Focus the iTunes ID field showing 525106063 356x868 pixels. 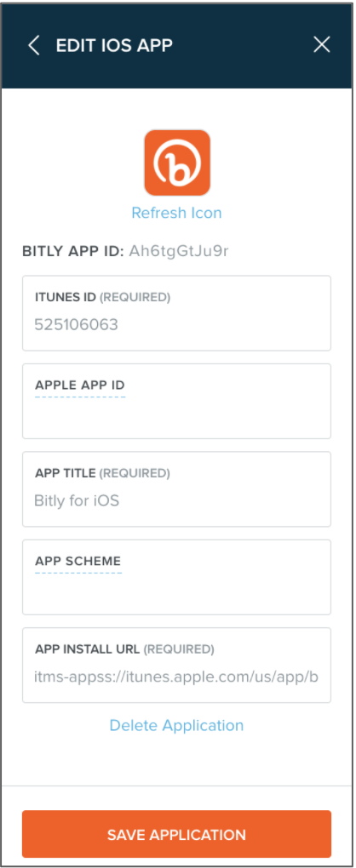(176, 313)
